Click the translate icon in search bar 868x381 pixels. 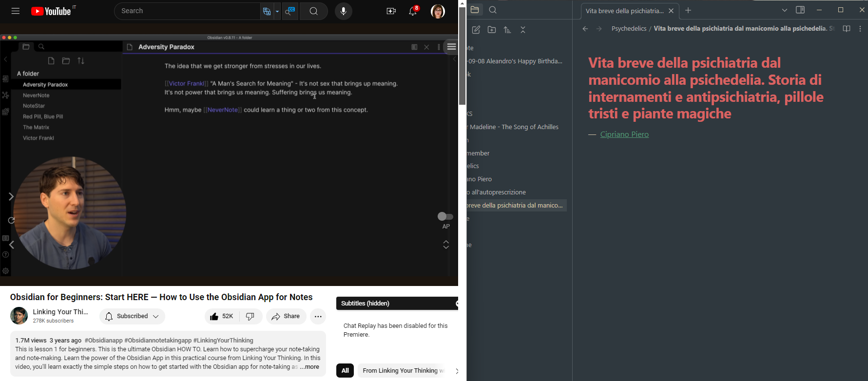(x=267, y=11)
